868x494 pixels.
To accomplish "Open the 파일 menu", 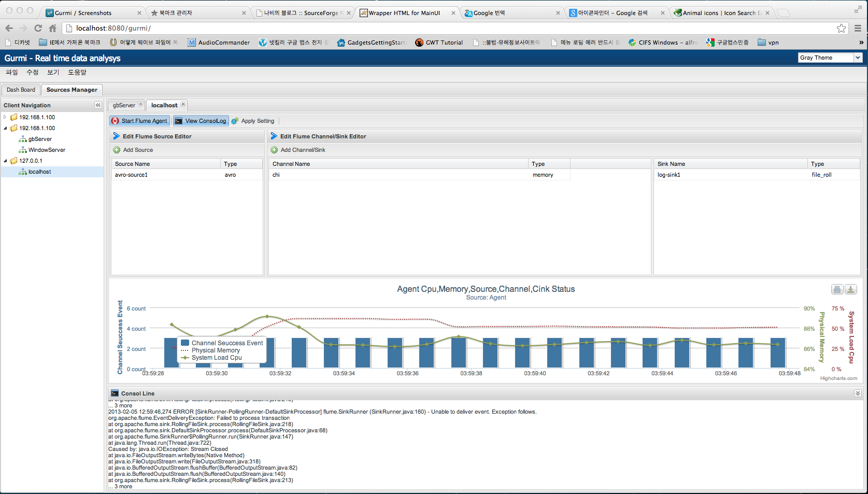I will [x=11, y=72].
